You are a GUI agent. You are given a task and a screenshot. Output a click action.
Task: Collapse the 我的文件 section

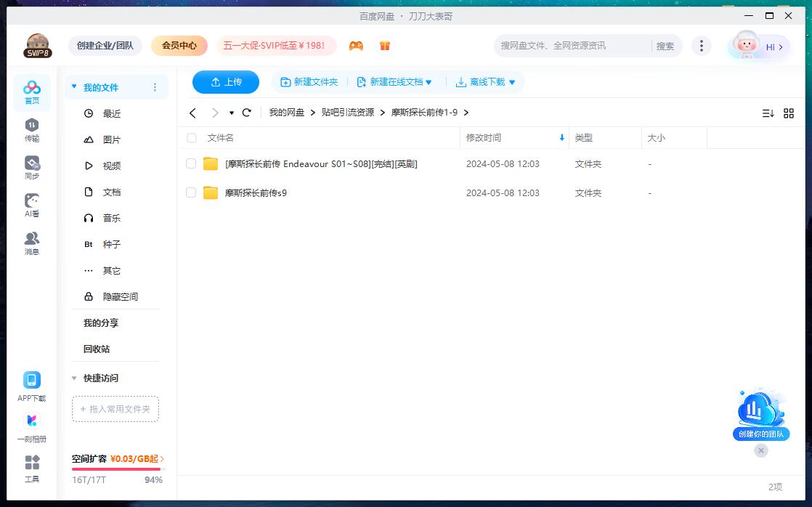[73, 86]
